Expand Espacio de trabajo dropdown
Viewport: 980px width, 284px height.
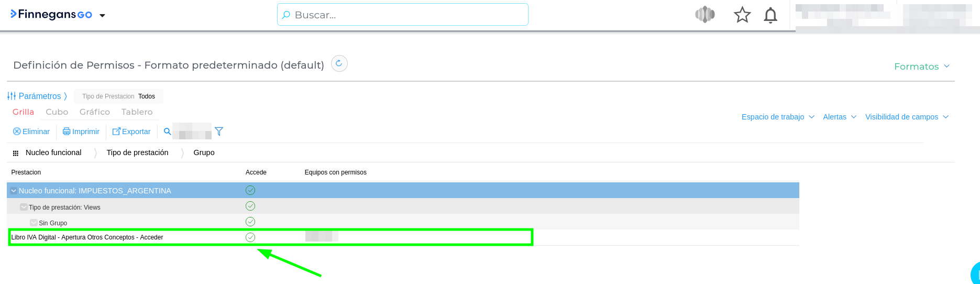(x=778, y=117)
